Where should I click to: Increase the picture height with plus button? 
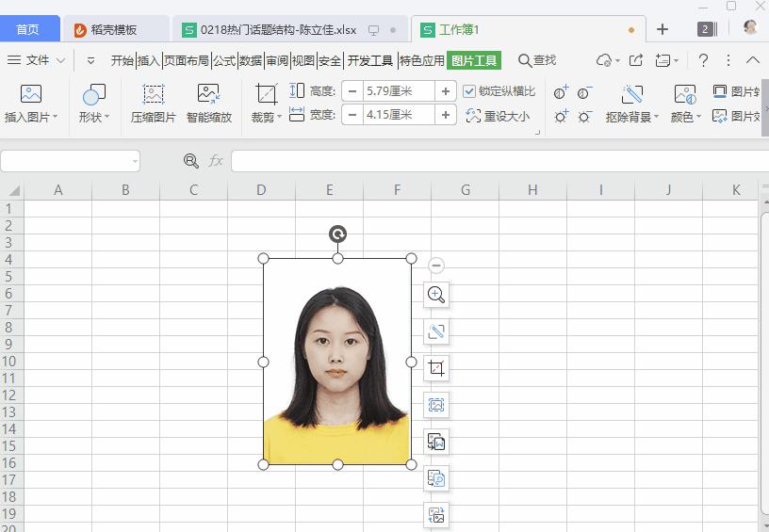click(446, 91)
